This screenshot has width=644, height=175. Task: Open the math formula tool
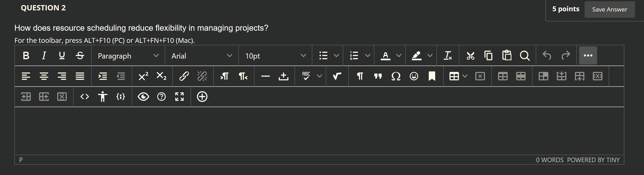tap(337, 76)
